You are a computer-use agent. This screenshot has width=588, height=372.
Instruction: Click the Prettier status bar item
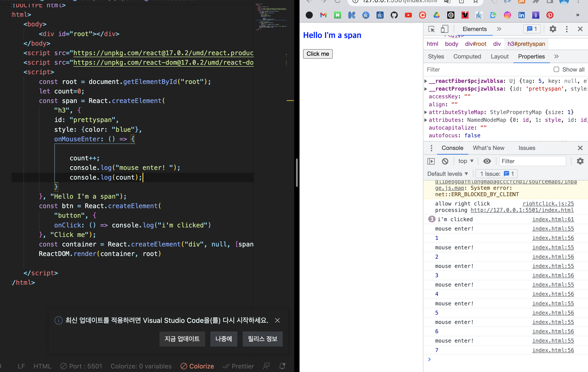click(238, 366)
